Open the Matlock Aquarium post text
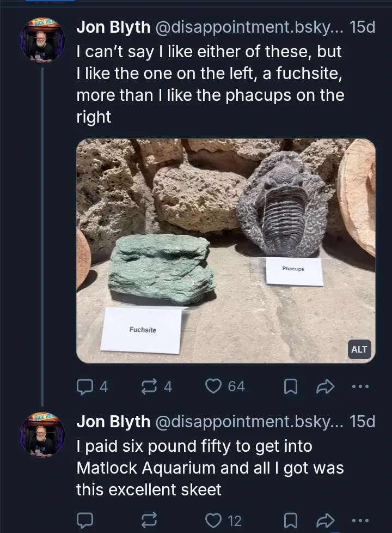The height and width of the screenshot is (533, 392). tap(210, 468)
